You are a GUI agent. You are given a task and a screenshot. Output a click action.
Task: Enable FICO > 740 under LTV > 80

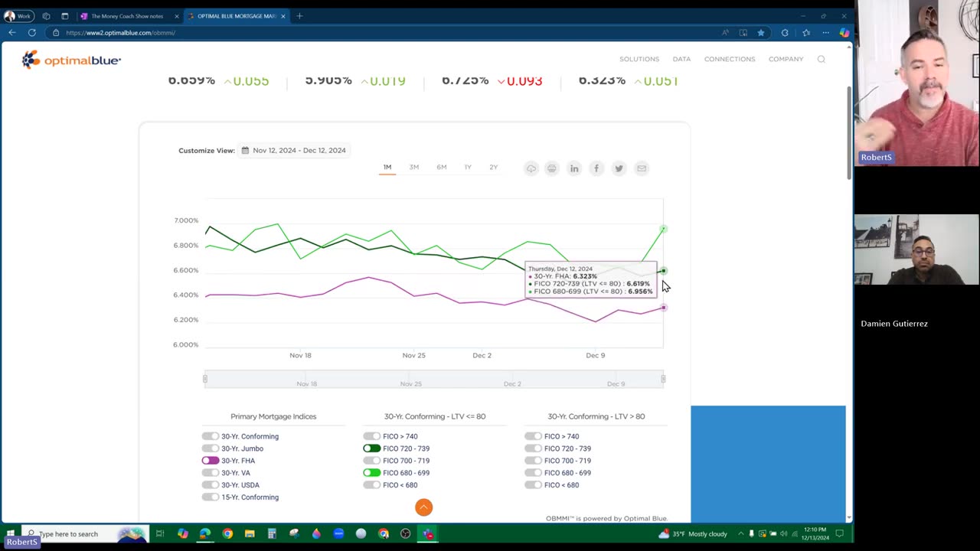pos(533,436)
